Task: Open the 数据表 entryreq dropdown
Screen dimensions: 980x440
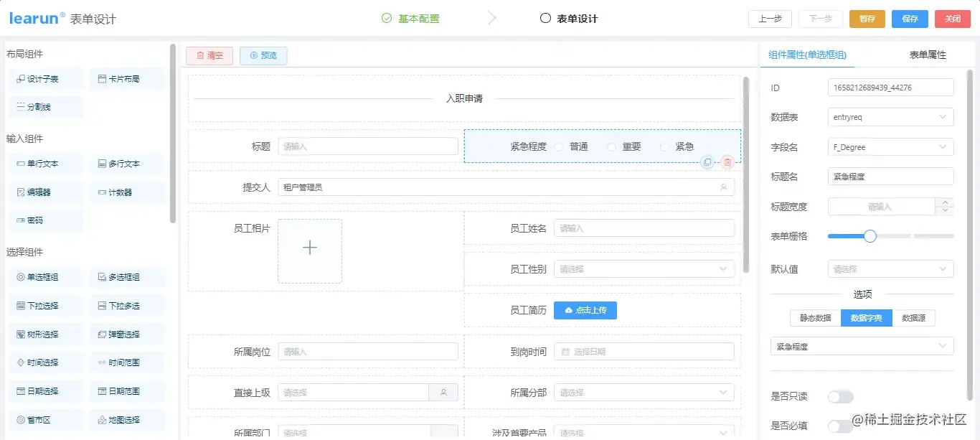Action: coord(891,117)
